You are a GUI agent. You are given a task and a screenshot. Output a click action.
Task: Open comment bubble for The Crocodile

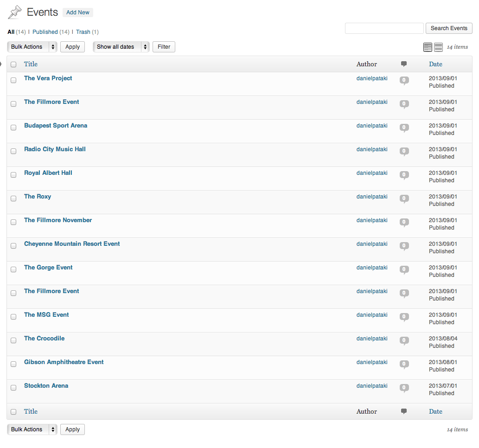[x=404, y=340]
